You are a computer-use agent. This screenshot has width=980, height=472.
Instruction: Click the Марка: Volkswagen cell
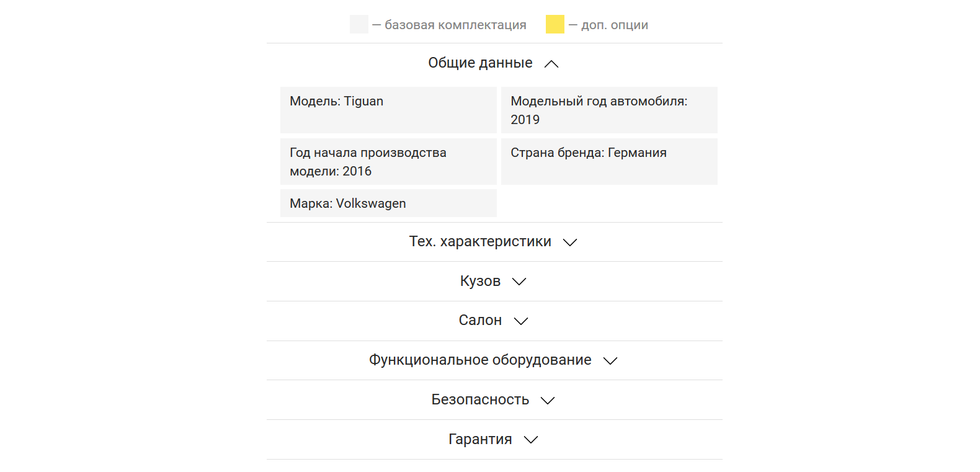point(388,203)
